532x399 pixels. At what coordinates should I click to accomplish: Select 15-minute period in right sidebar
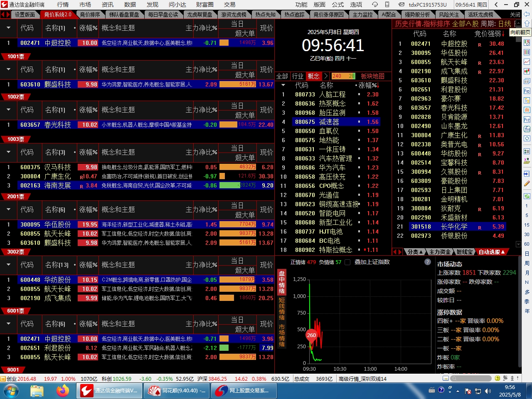(527, 225)
